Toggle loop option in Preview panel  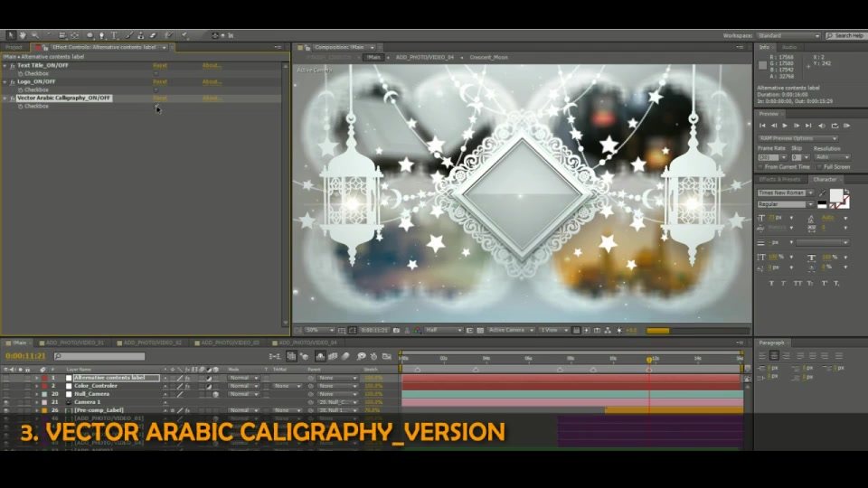click(835, 127)
